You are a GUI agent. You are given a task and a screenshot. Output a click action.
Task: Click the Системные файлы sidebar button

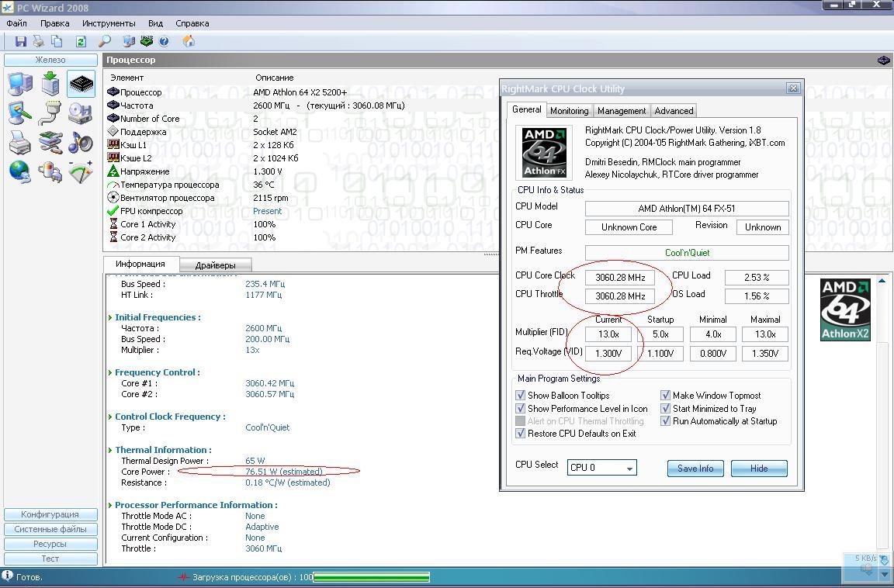[x=50, y=529]
